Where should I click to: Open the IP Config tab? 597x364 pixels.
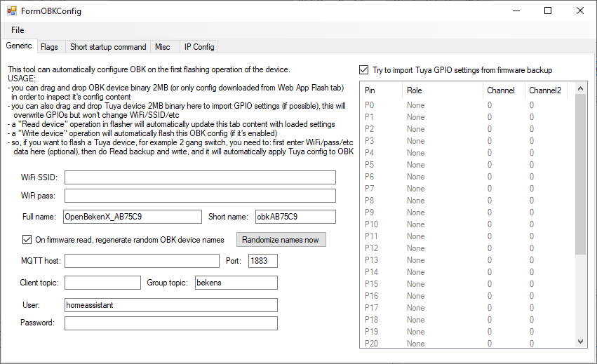199,47
